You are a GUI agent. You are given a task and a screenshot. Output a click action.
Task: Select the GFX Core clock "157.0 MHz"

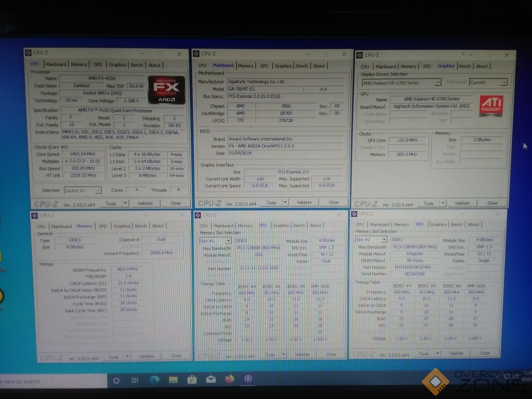pos(408,140)
